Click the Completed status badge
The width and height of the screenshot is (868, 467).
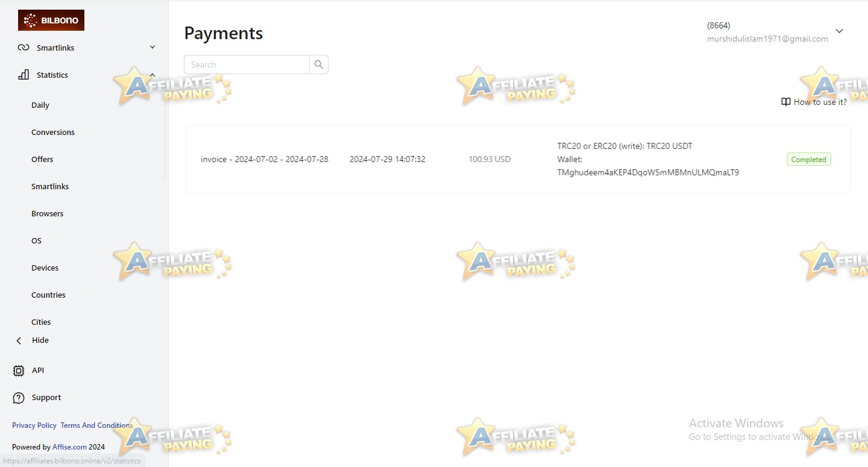(x=809, y=160)
